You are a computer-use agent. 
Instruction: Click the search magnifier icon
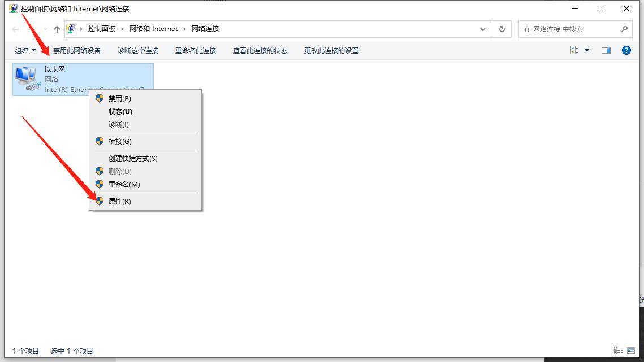click(x=624, y=29)
